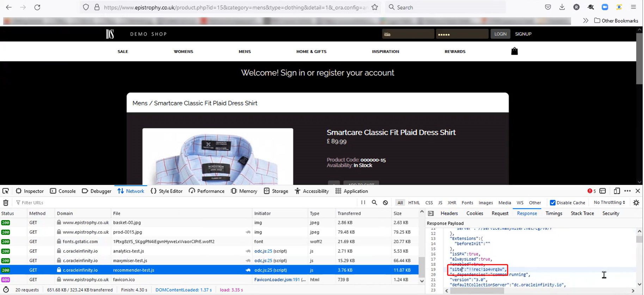Start performance analysis stopwatch icon
Image resolution: width=644 pixels, height=295 pixels.
tap(6, 290)
